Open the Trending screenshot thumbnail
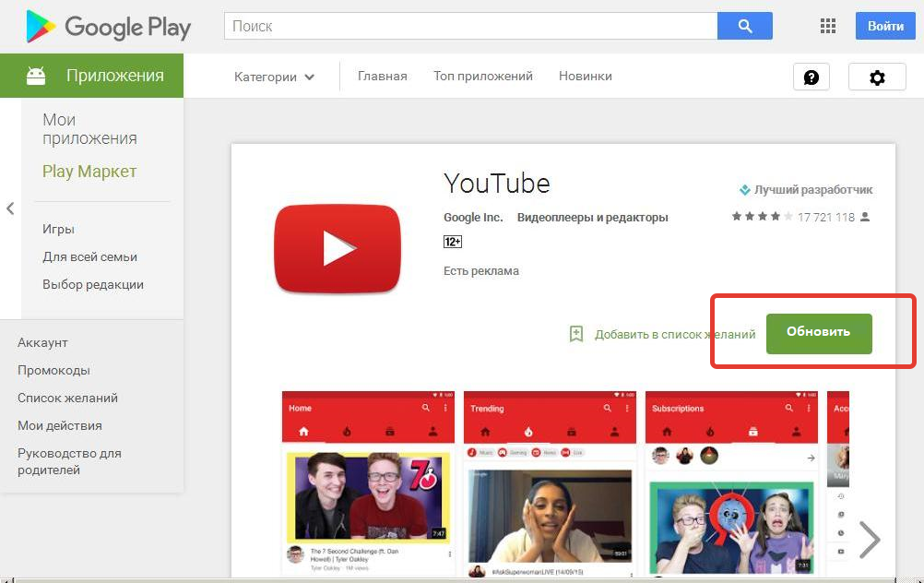 coord(551,484)
